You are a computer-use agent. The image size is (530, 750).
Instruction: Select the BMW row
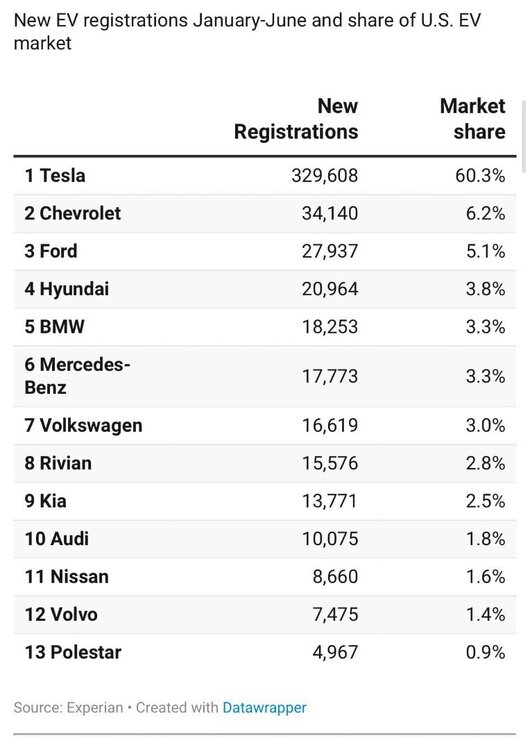[265, 327]
